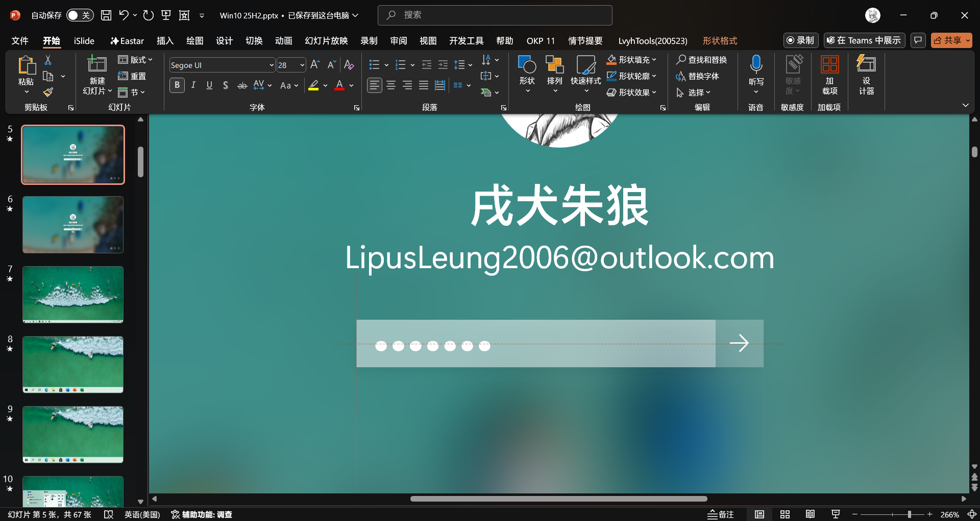Click the Clear All Formatting icon
This screenshot has height=521, width=980.
point(349,65)
